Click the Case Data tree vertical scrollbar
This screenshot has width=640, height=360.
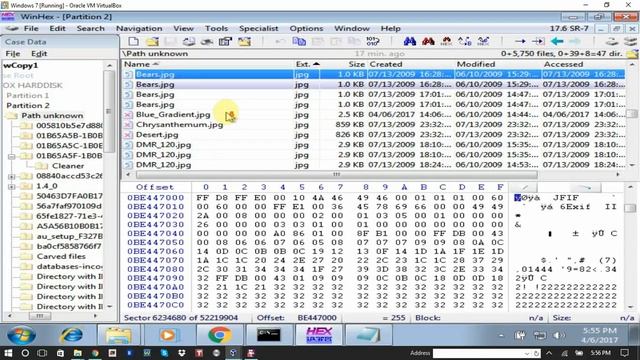[x=108, y=112]
